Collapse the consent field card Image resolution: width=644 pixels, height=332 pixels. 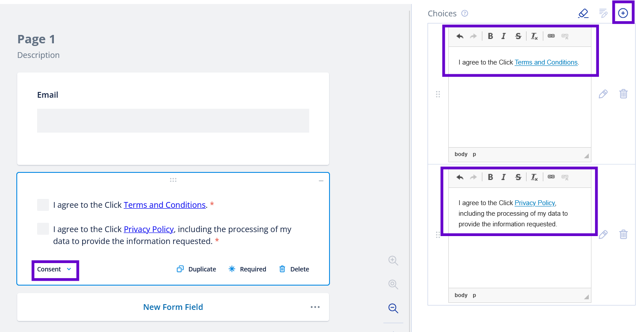[321, 181]
